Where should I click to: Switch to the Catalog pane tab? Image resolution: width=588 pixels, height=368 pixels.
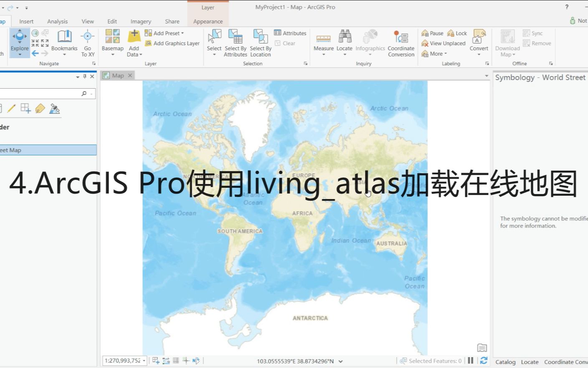505,362
